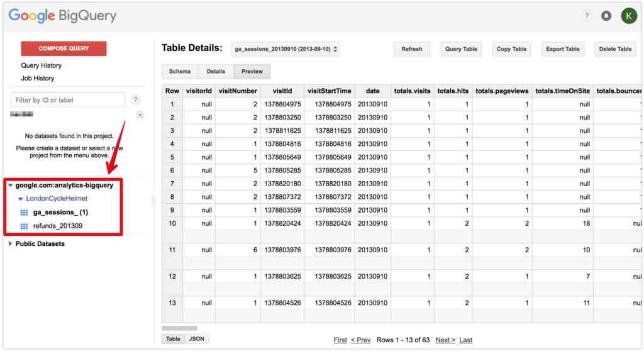Switch to Table view of results
Image resolution: width=644 pixels, height=351 pixels.
173,339
